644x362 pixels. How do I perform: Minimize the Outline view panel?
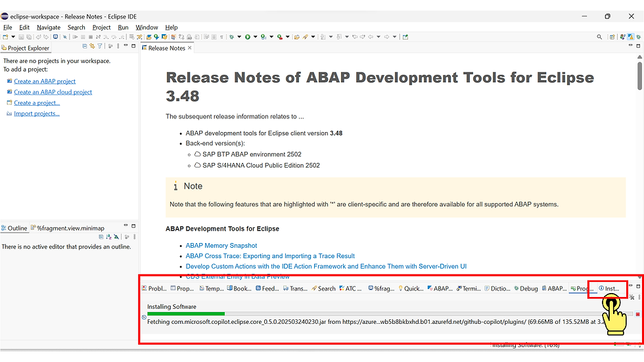(126, 226)
